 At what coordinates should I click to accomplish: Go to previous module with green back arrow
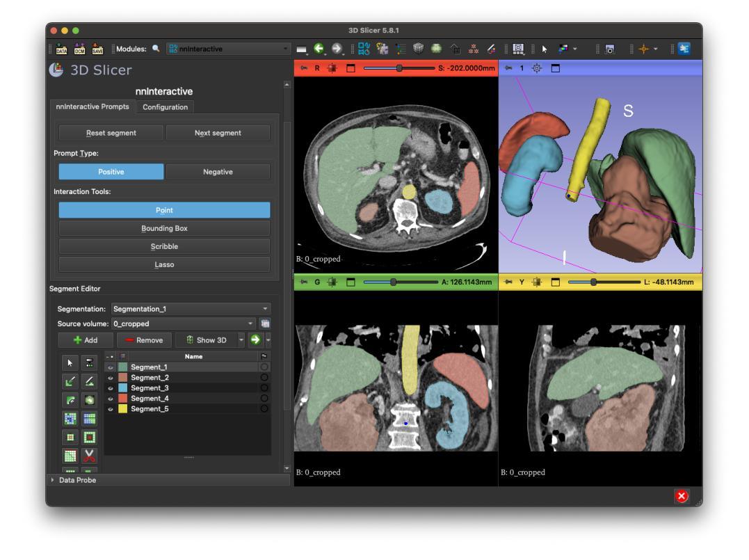(319, 48)
